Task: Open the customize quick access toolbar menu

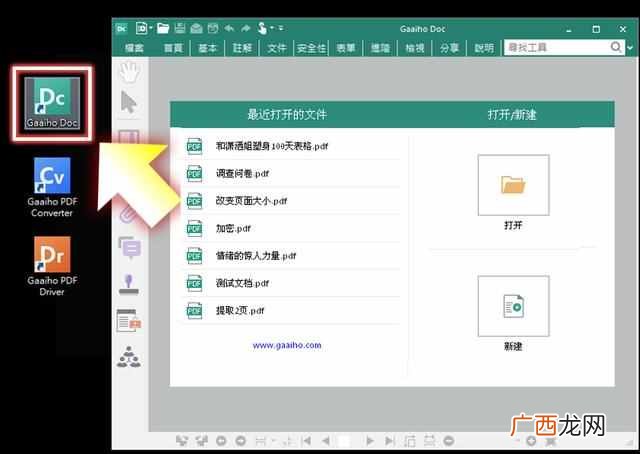Action: coord(281,28)
